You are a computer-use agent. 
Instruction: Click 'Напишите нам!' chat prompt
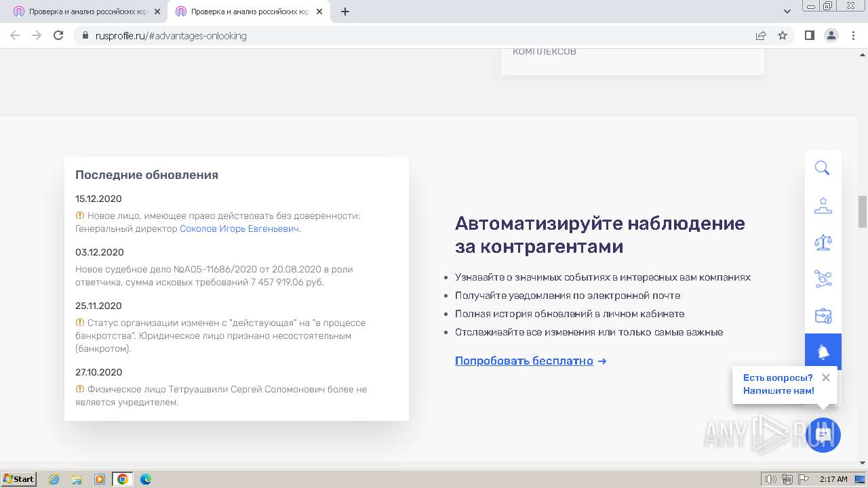pyautogui.click(x=778, y=390)
